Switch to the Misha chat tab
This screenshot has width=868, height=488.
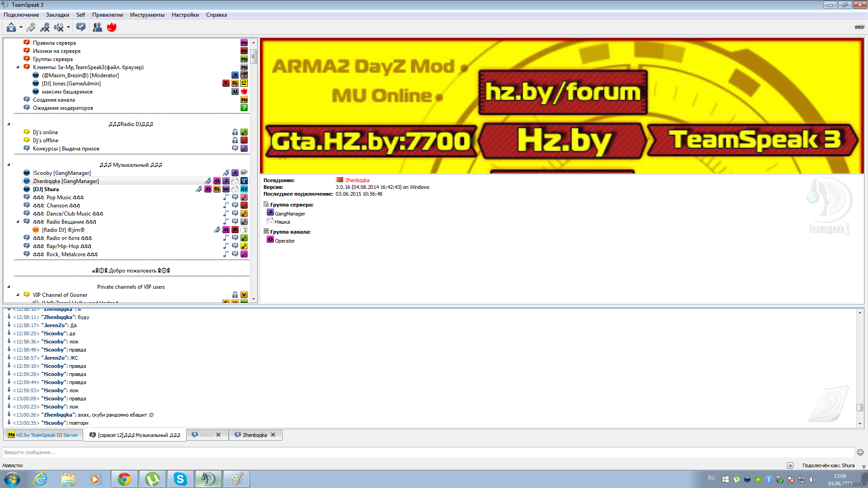coord(202,435)
